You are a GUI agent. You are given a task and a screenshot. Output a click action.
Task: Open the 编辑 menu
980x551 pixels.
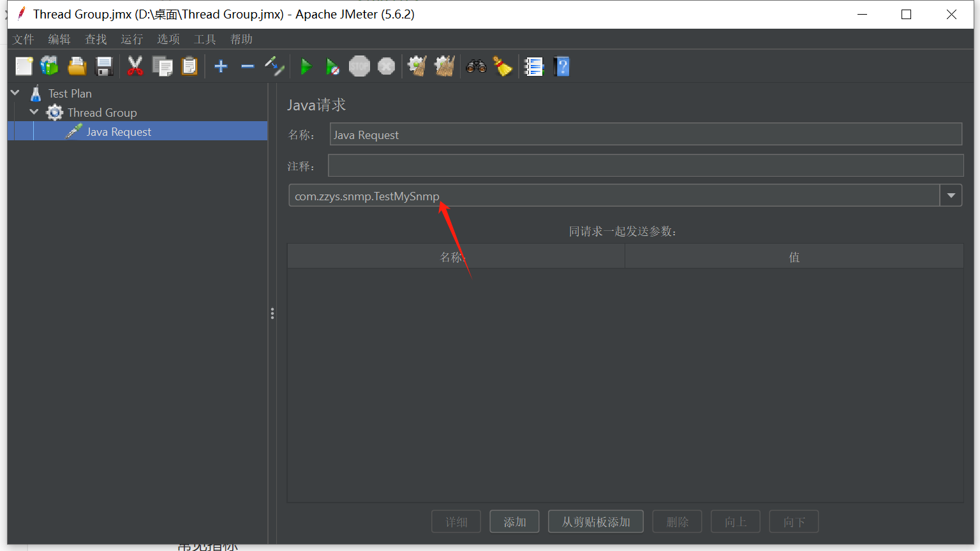tap(59, 40)
